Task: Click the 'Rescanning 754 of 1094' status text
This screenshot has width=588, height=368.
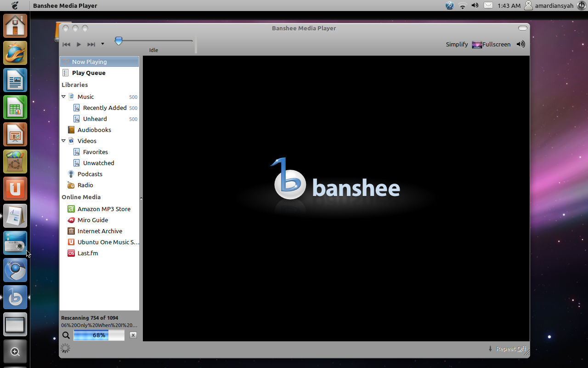Action: [x=90, y=318]
